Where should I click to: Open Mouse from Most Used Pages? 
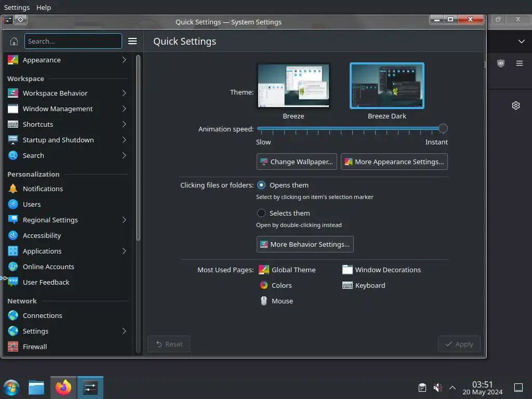pos(276,301)
